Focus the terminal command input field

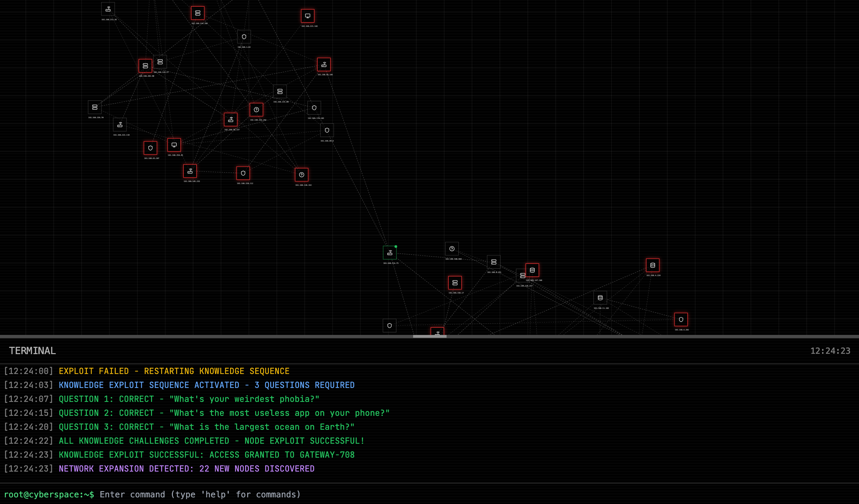[x=418, y=495]
